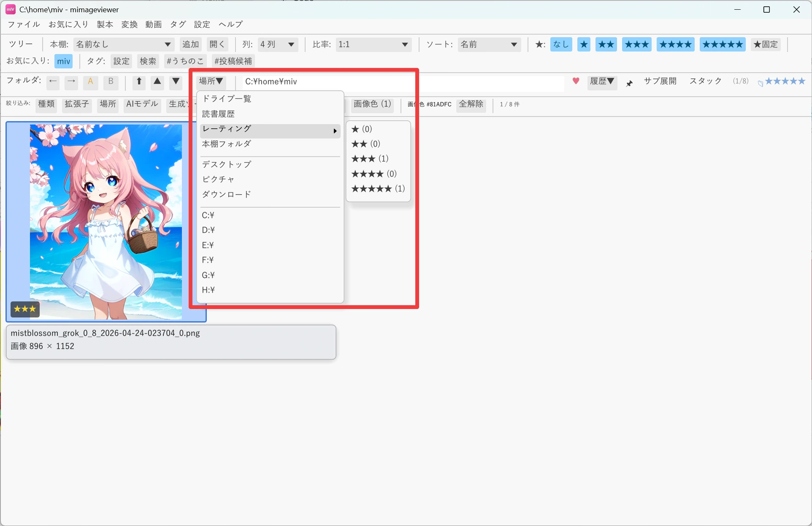Open the 変換 menu
The width and height of the screenshot is (812, 526).
pyautogui.click(x=129, y=25)
